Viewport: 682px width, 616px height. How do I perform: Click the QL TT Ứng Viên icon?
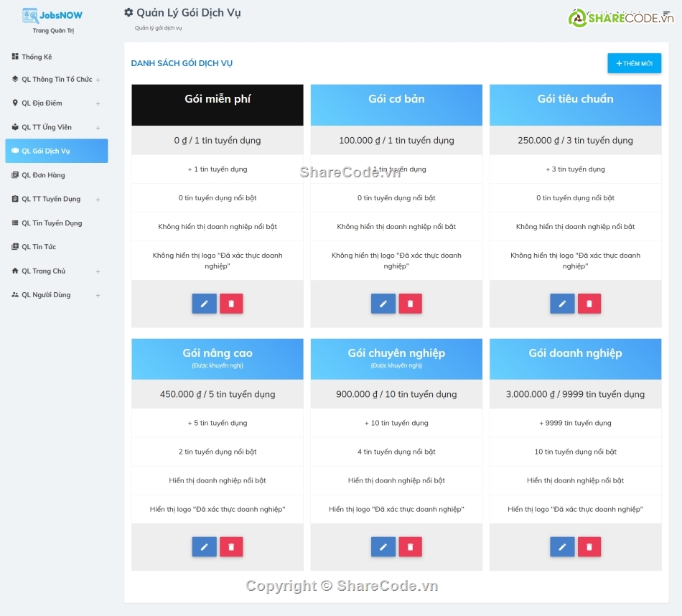tap(15, 127)
